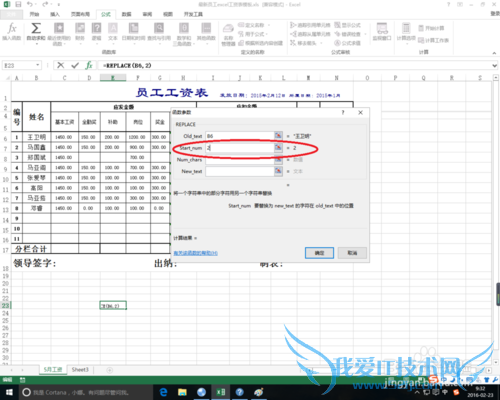Select column header E

tap(113, 78)
